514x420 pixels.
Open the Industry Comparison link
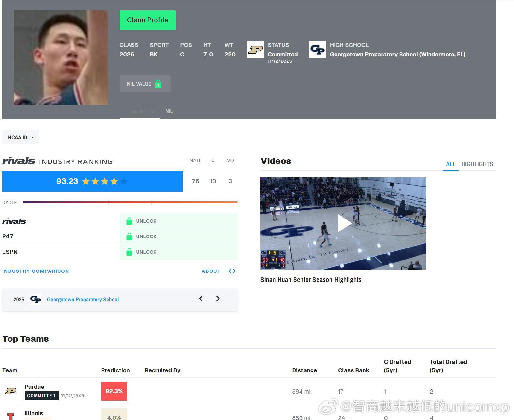36,271
